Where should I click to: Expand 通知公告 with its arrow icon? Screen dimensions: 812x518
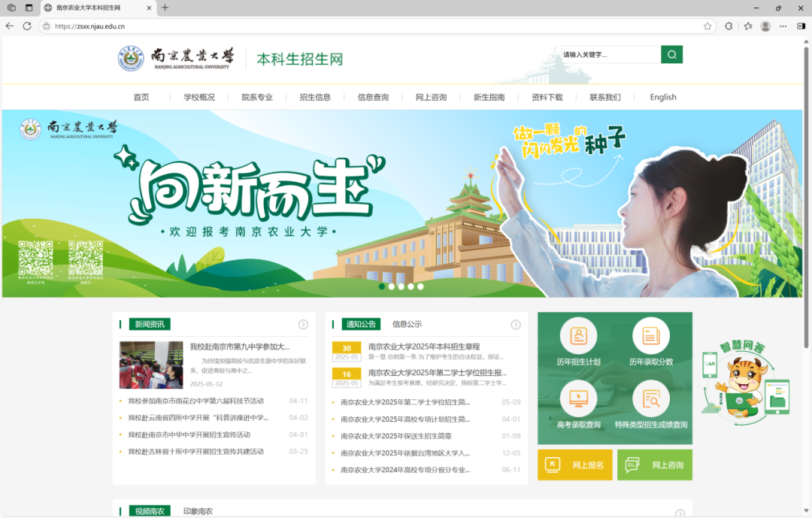[516, 325]
